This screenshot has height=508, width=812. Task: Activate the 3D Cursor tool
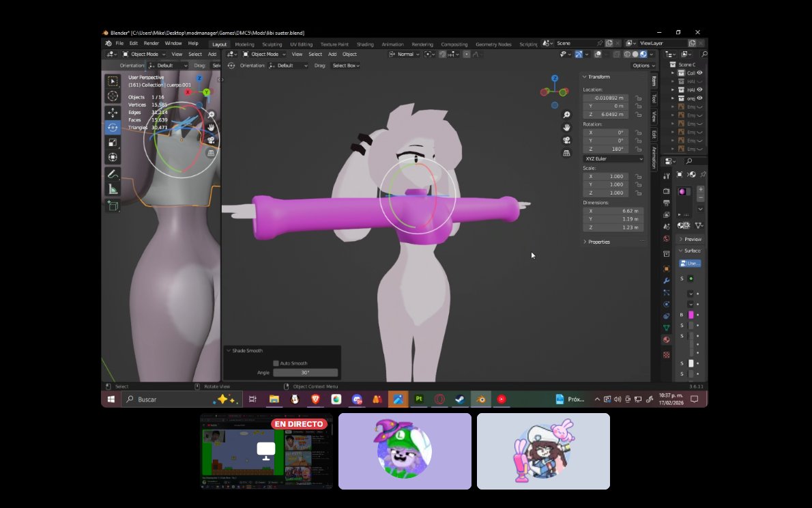(x=113, y=96)
